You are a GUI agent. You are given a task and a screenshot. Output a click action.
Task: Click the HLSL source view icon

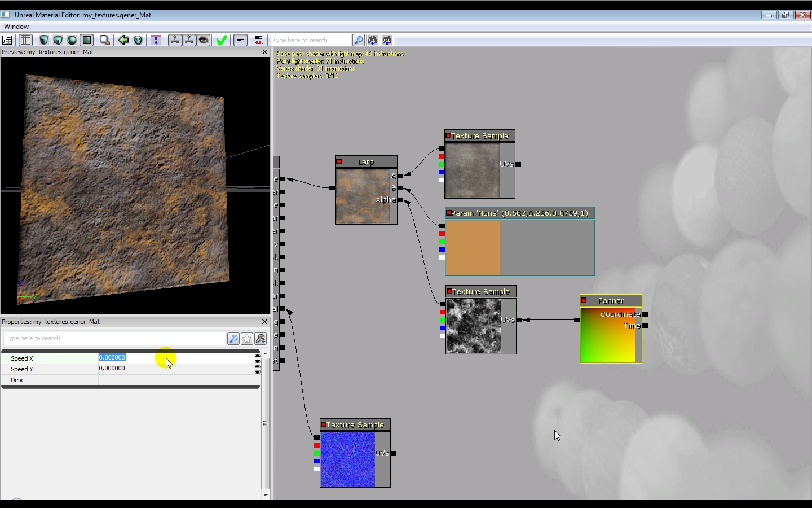tap(259, 40)
